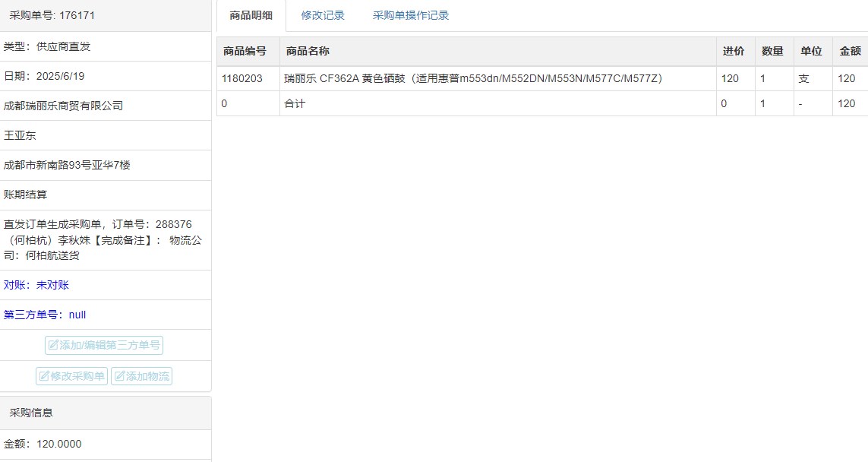Click the 商品名称 column header
The height and width of the screenshot is (462, 868).
pos(308,51)
